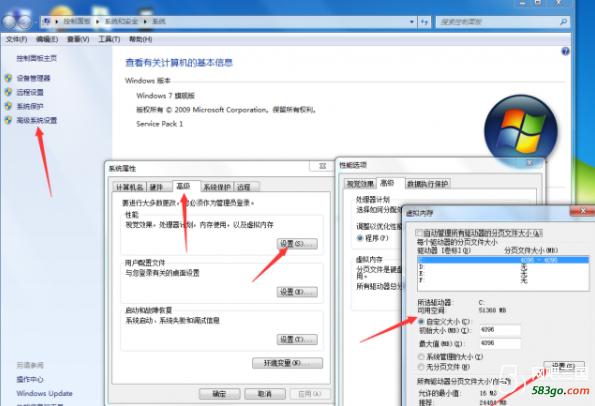Click 应用(A) in 系统属性 dialog
Screen dimensions: 595x406
tap(310, 394)
